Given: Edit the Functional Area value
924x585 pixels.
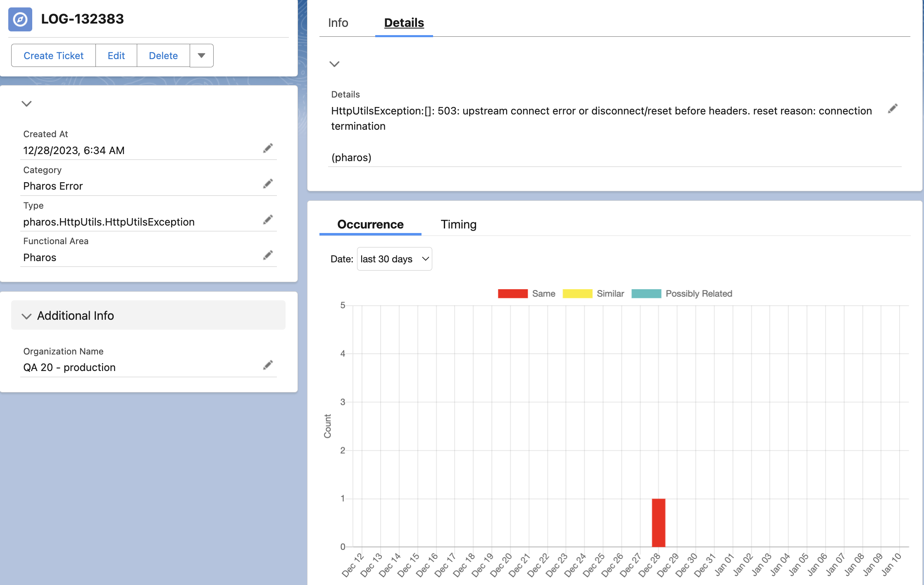Looking at the screenshot, I should [x=268, y=255].
